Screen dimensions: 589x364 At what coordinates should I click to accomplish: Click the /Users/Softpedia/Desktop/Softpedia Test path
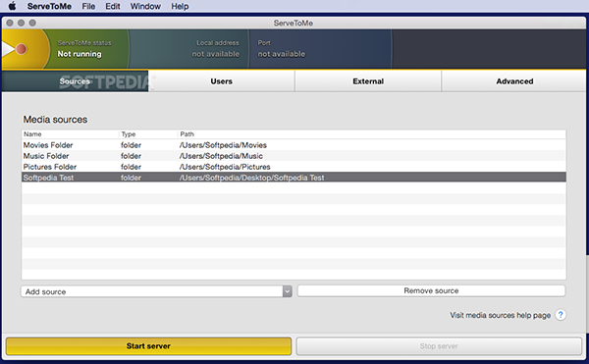[x=251, y=178]
